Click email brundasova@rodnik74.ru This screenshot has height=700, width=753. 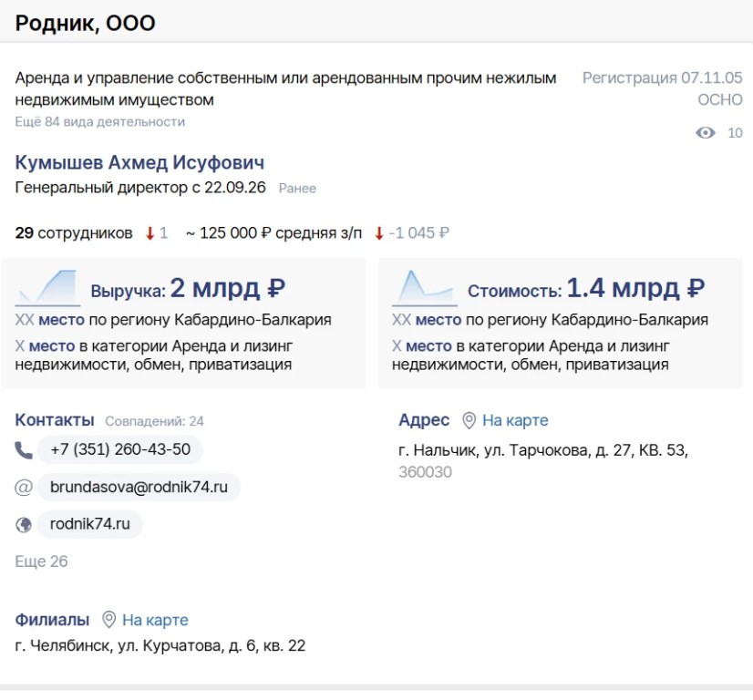139,488
